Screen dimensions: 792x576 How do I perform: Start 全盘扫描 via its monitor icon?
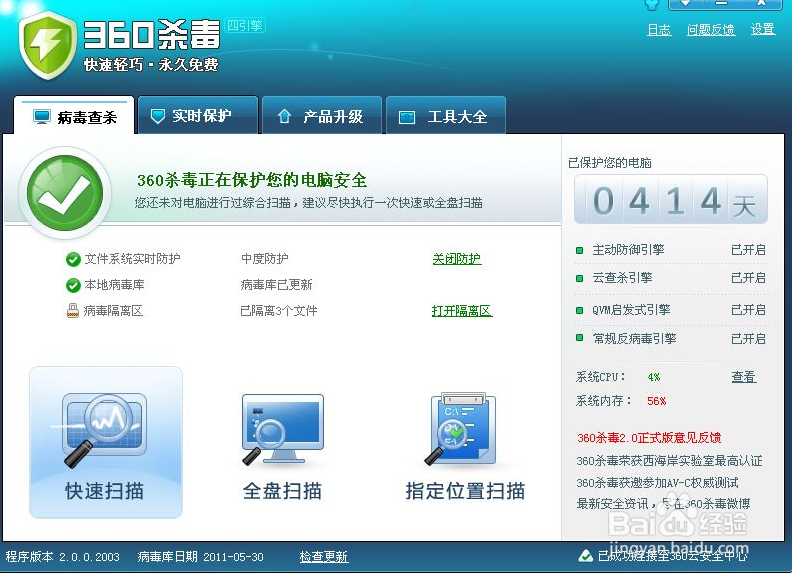282,429
